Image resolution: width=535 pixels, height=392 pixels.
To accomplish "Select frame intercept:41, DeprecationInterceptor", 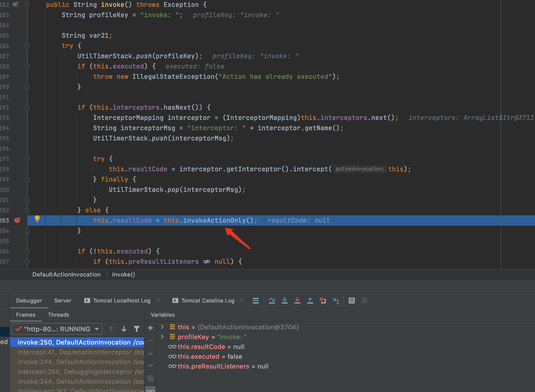I will [x=77, y=352].
